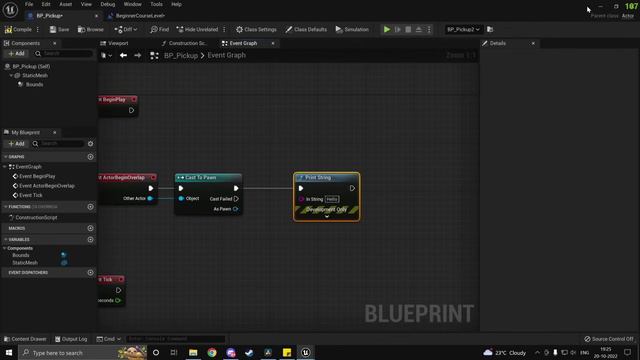Click the Eject playback button
The width and height of the screenshot is (640, 360).
click(418, 29)
